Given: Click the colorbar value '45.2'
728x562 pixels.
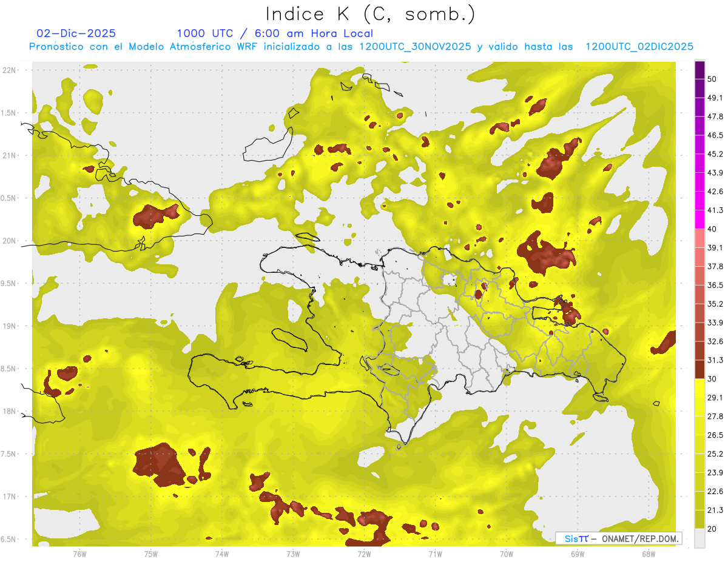Looking at the screenshot, I should click(x=716, y=154).
